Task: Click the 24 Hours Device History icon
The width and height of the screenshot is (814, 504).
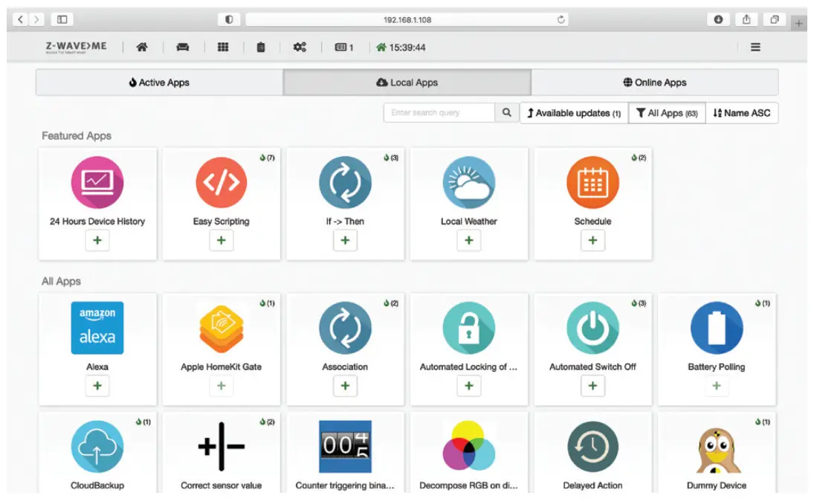Action: click(x=97, y=182)
